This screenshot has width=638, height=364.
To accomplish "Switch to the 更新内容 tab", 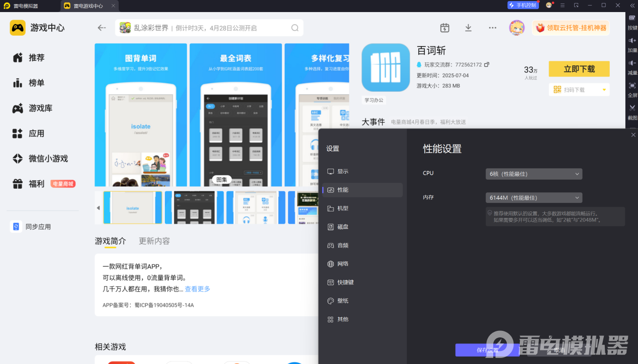I will pyautogui.click(x=154, y=241).
